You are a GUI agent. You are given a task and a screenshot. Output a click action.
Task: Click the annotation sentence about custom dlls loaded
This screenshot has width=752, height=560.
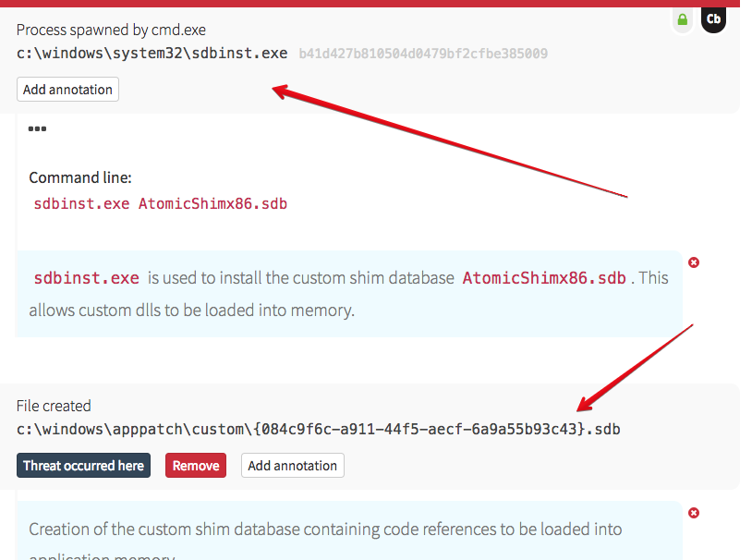coord(191,310)
